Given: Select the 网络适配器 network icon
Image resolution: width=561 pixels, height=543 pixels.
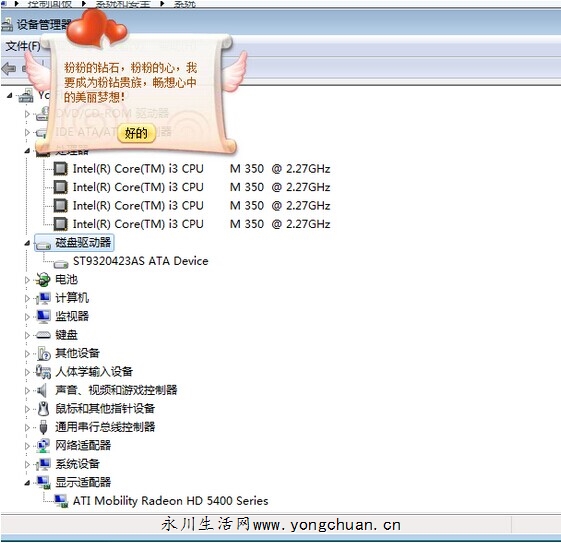Looking at the screenshot, I should click(43, 446).
